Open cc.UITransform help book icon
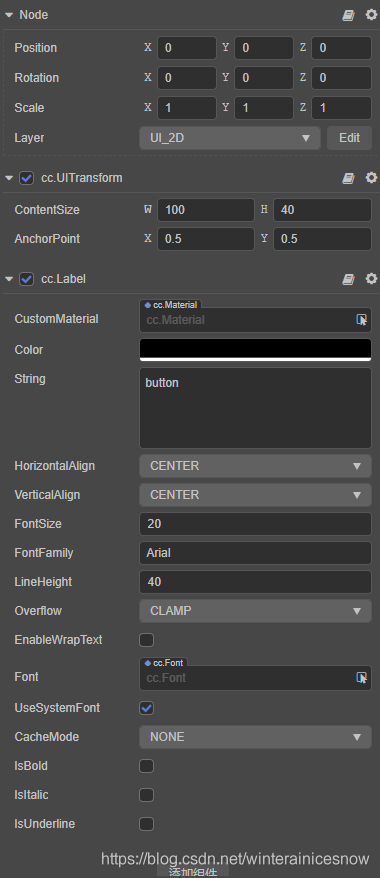The image size is (380, 878). 349,178
